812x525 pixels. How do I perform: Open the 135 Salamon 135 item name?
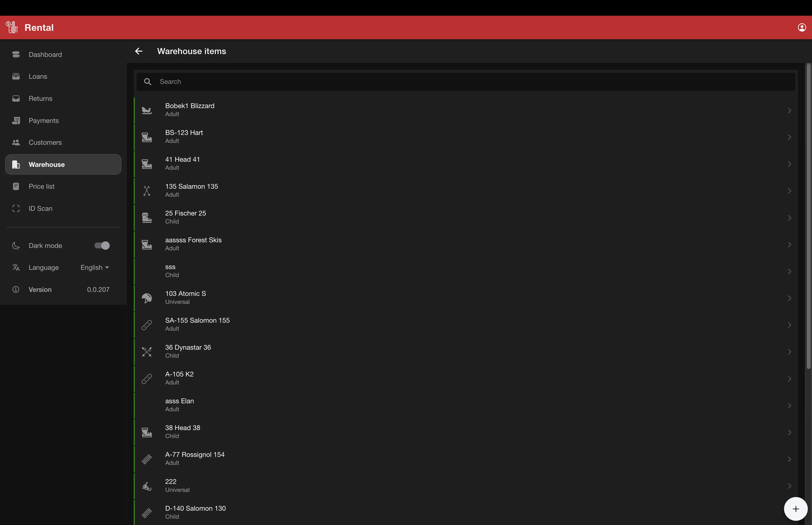click(191, 187)
